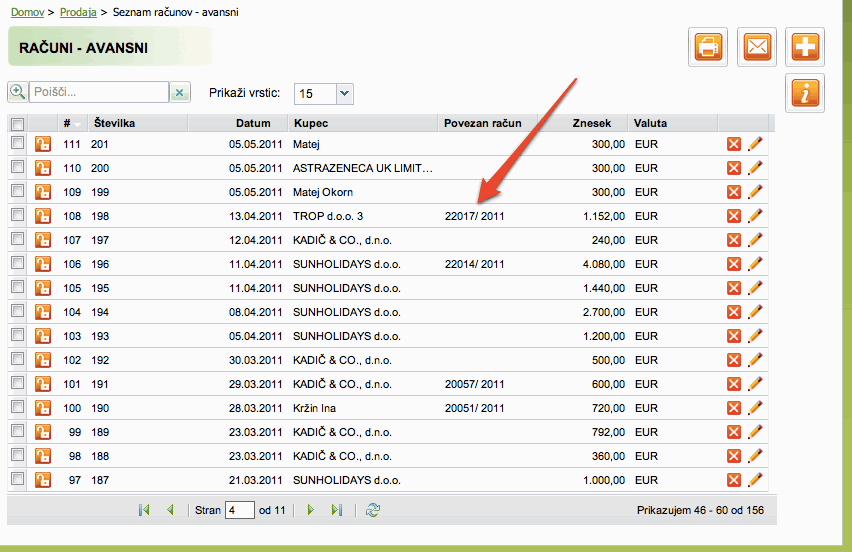This screenshot has height=552, width=852.
Task: Open linked invoice 20057/ 2011
Action: point(474,384)
